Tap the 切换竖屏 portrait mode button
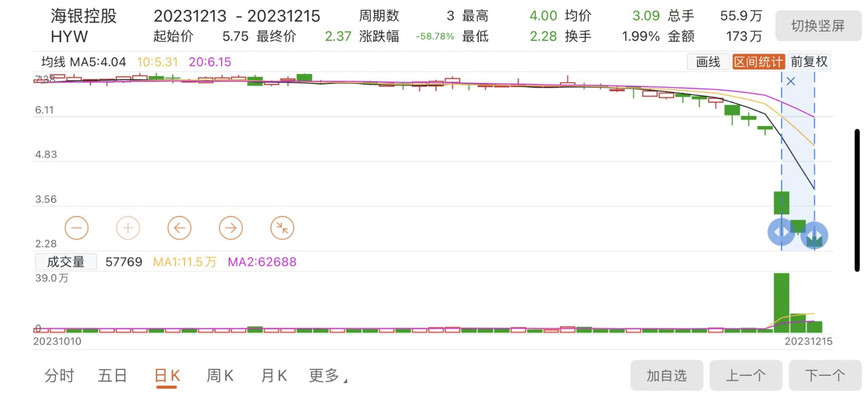Viewport: 868px width, 401px height. click(818, 26)
